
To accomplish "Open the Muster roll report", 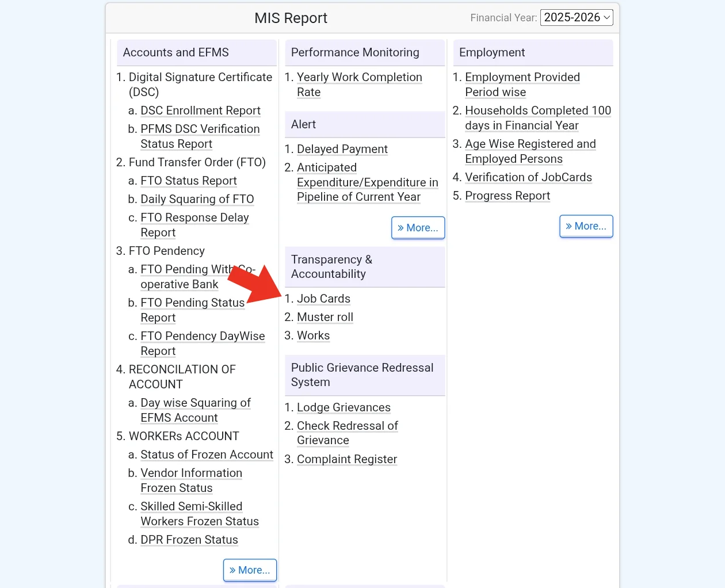I will pyautogui.click(x=325, y=317).
